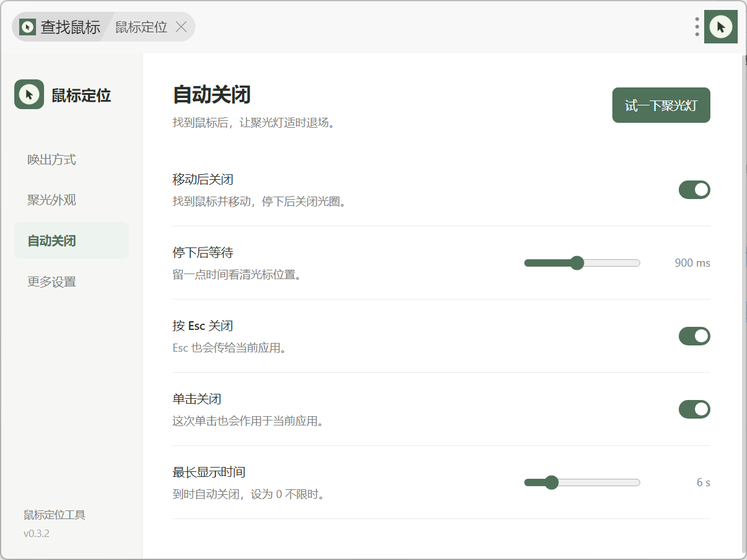The image size is (747, 560).
Task: Close the 鼠标定位 tab with the X
Action: click(181, 27)
